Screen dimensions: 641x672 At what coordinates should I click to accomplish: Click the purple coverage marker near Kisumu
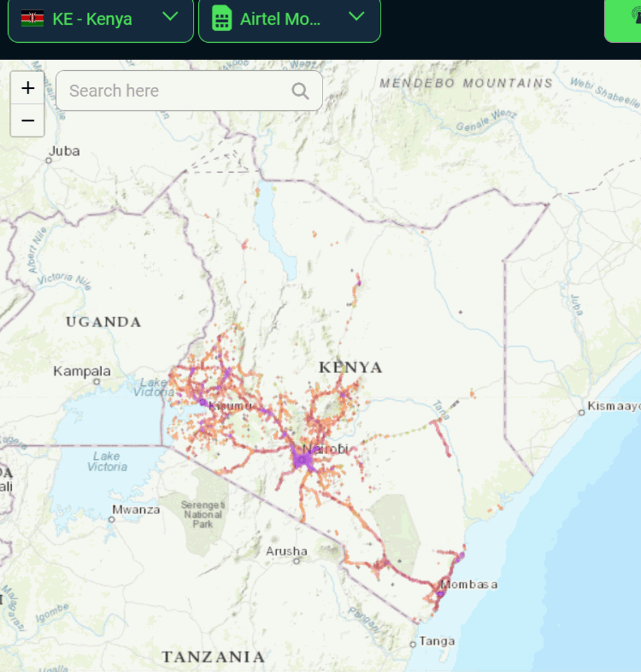pyautogui.click(x=202, y=402)
